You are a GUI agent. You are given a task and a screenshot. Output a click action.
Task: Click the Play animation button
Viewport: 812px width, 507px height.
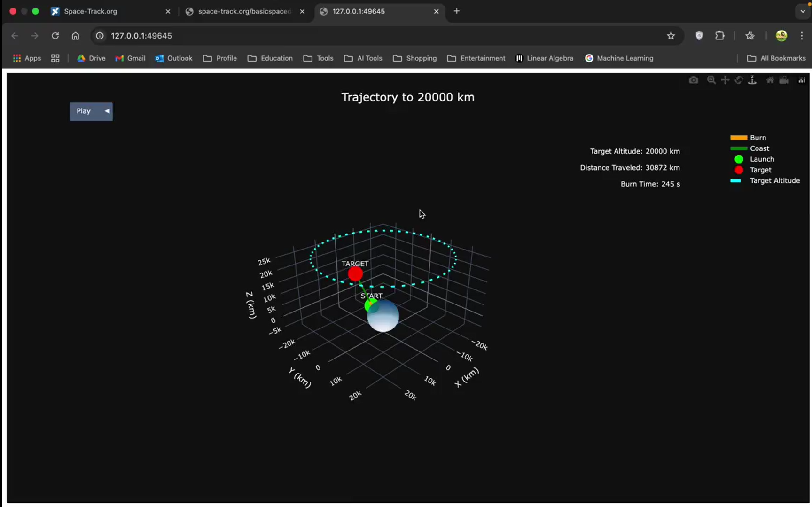[84, 111]
